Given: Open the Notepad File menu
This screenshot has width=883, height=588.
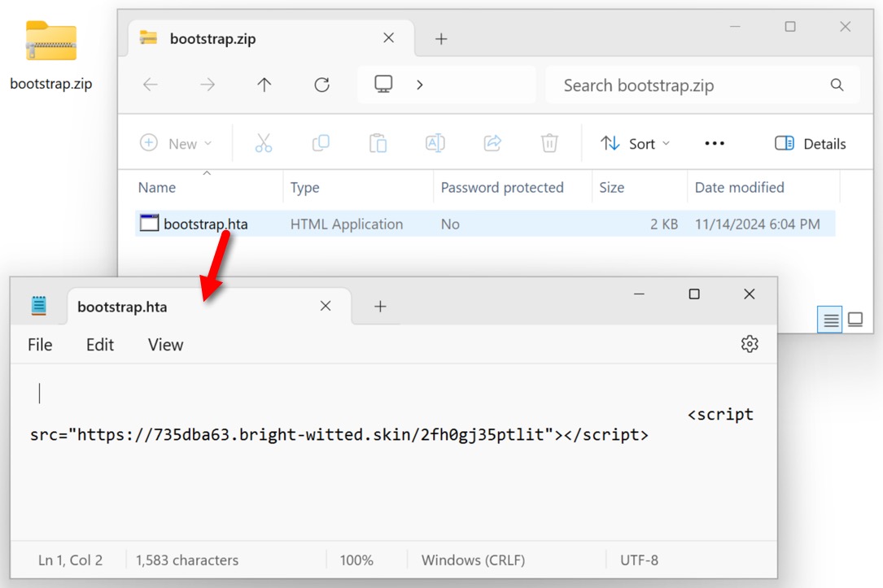Looking at the screenshot, I should tap(40, 344).
